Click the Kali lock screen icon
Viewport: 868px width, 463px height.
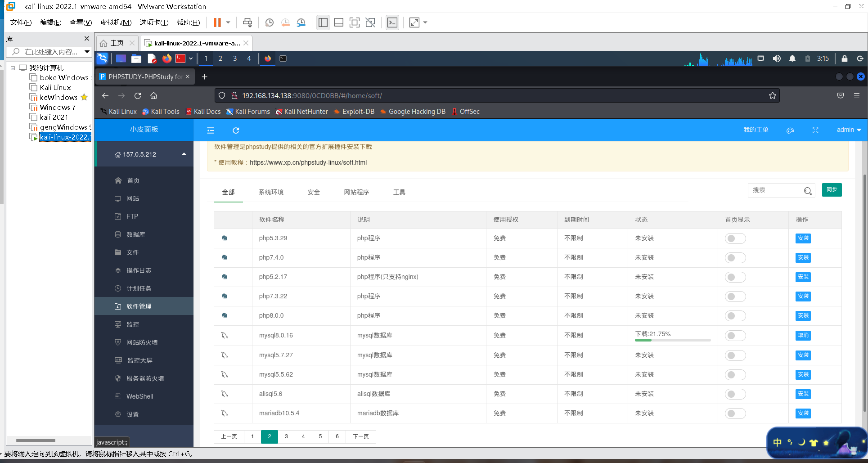click(845, 58)
